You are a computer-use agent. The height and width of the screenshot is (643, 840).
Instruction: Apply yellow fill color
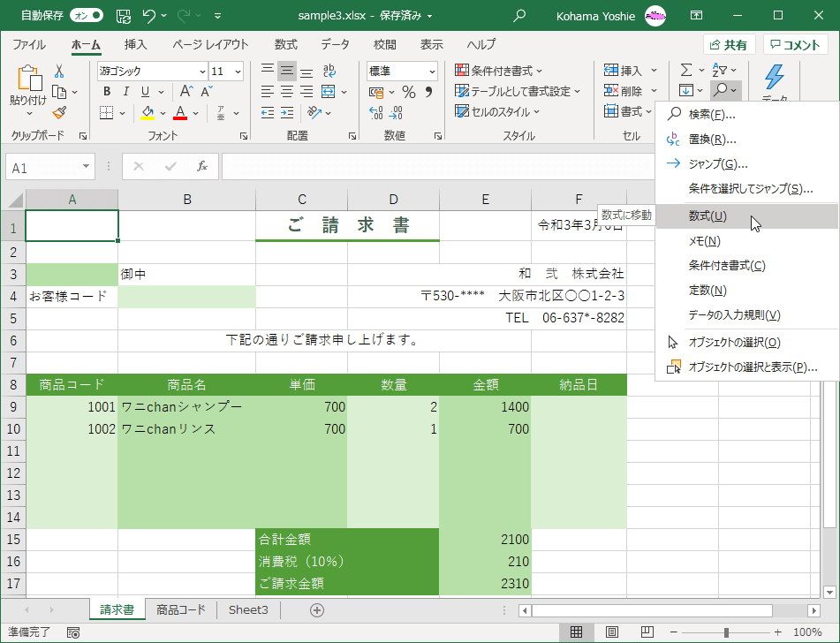148,113
